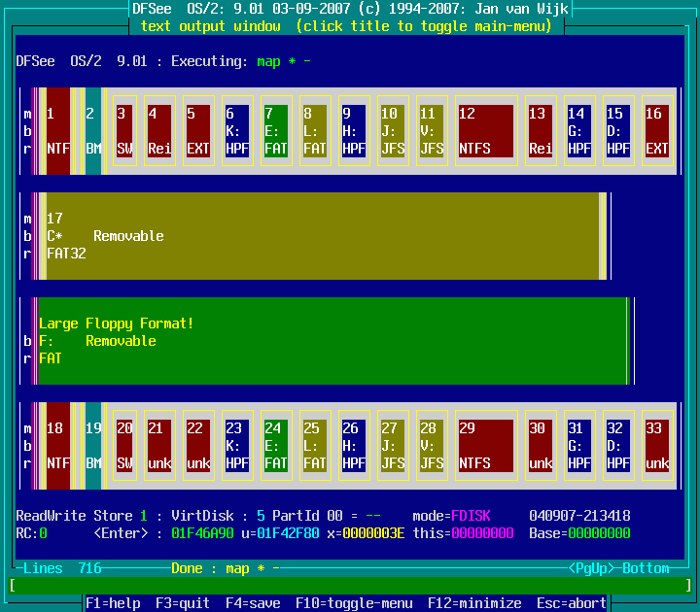Select partition 17 removable FAT32 block
The height and width of the screenshot is (612, 700).
[x=321, y=236]
